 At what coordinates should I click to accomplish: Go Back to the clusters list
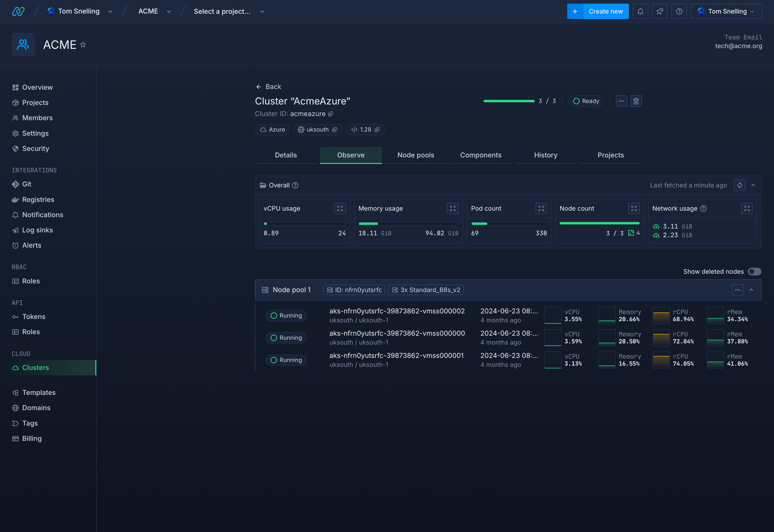click(268, 87)
